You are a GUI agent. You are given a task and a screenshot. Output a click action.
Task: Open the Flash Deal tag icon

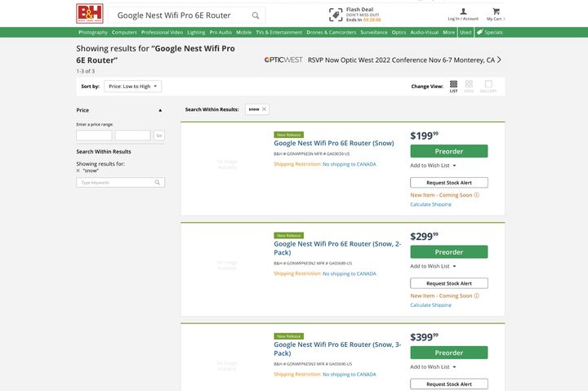[x=336, y=15]
